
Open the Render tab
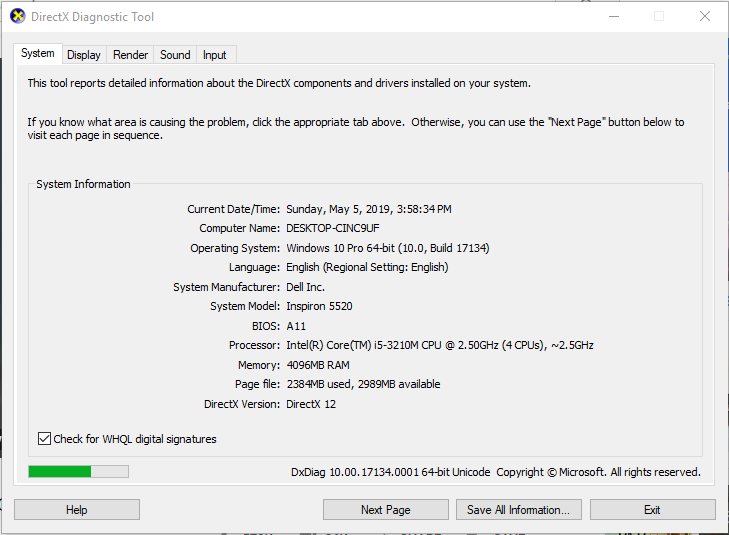131,55
